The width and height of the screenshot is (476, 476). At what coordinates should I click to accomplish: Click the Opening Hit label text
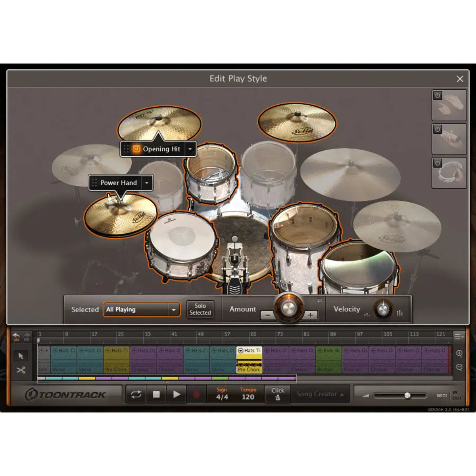coord(161,149)
